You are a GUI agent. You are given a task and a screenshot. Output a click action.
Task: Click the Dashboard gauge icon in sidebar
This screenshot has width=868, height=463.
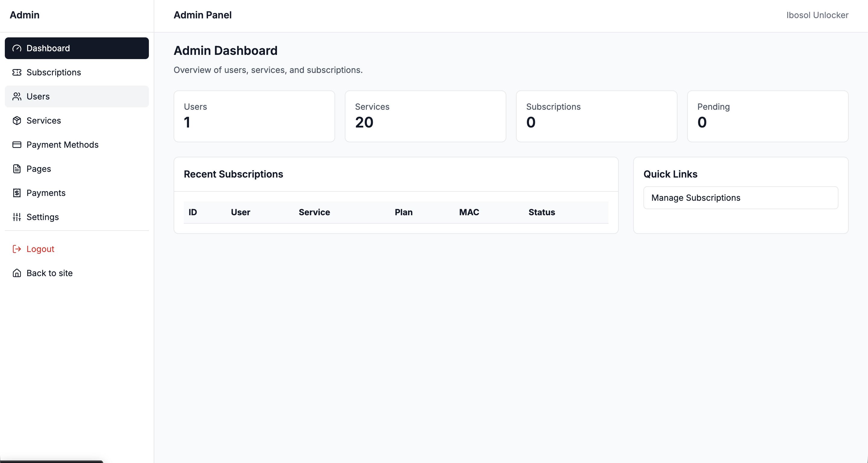[17, 48]
